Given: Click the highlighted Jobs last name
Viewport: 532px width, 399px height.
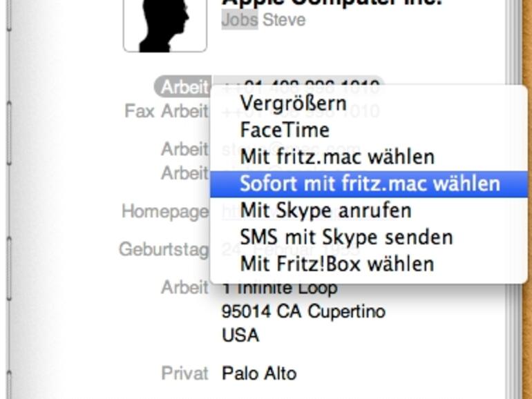Looking at the screenshot, I should pyautogui.click(x=239, y=20).
